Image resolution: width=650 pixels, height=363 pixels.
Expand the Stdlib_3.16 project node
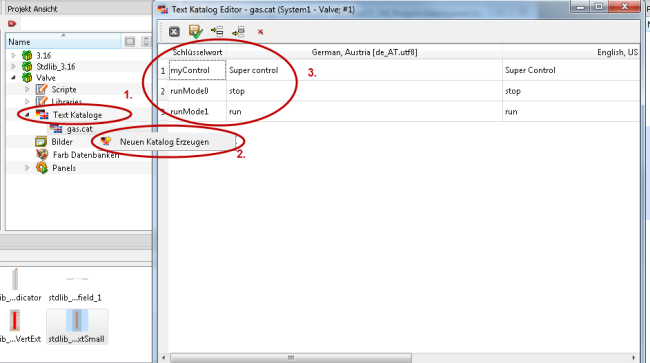pos(13,66)
